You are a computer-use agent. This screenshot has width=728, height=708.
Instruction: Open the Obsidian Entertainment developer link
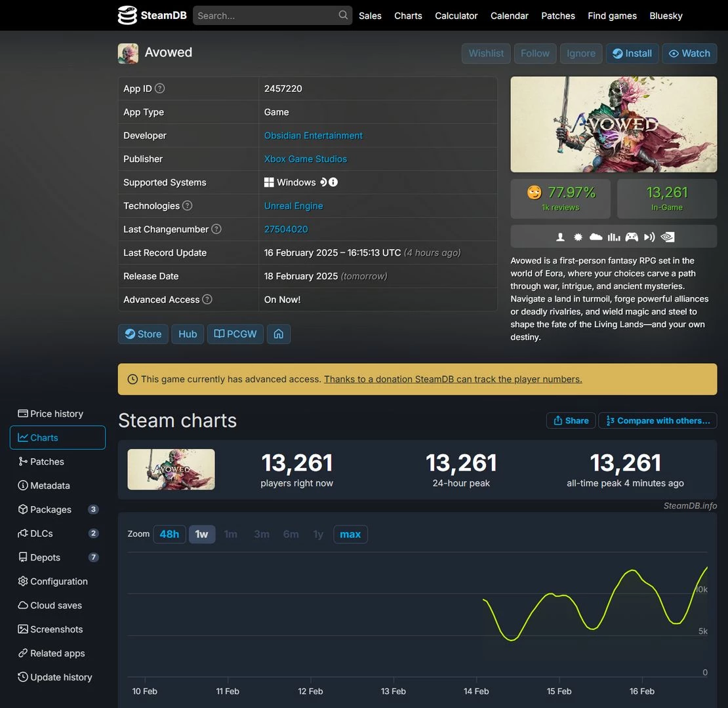pos(313,136)
